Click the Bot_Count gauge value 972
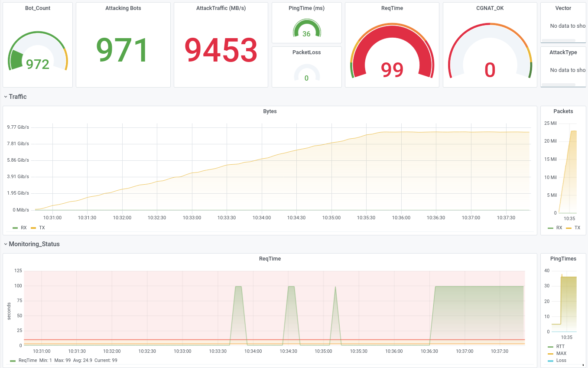This screenshot has width=588, height=368. click(38, 64)
